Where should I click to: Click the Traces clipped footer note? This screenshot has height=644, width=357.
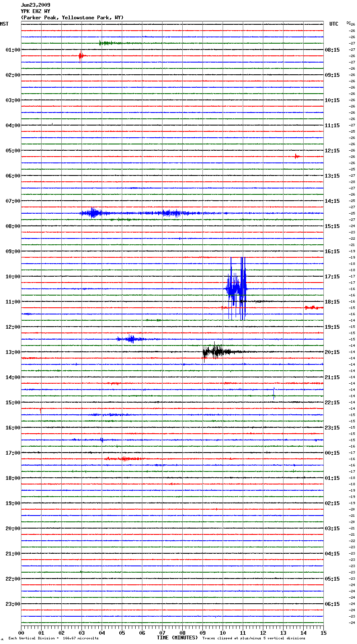tap(254, 638)
